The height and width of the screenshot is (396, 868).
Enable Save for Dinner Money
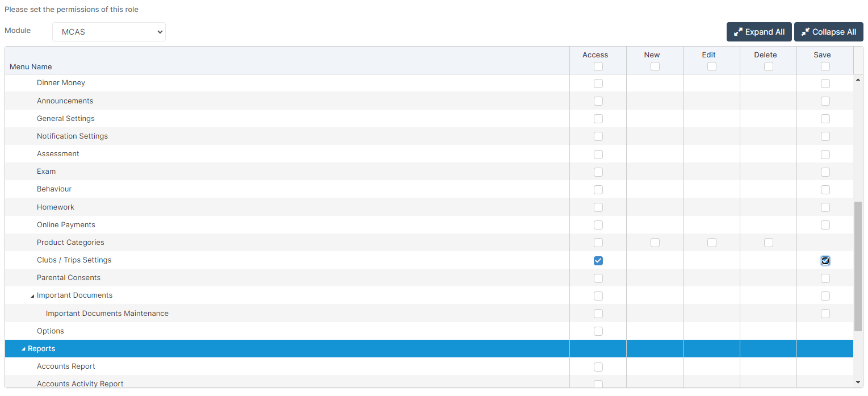[x=825, y=84]
